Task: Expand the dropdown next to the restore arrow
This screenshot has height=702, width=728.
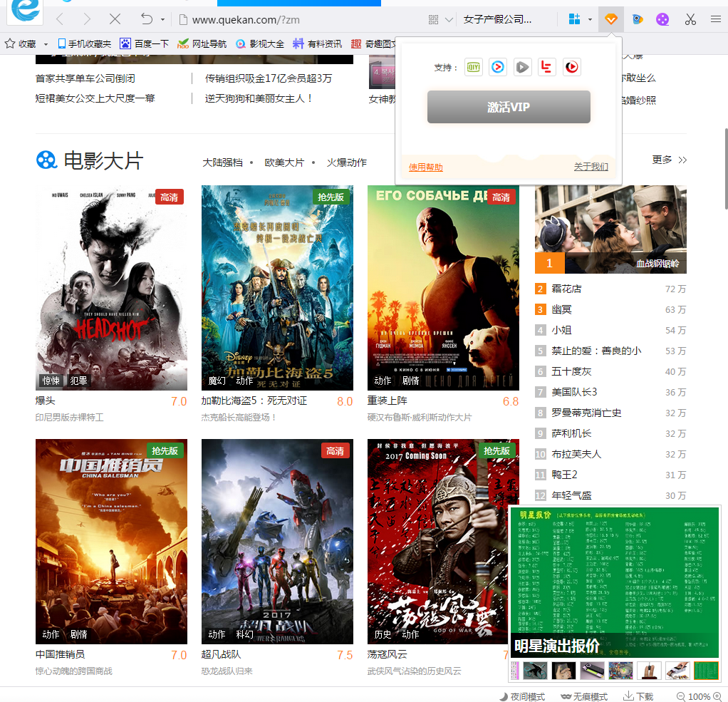Action: click(162, 19)
